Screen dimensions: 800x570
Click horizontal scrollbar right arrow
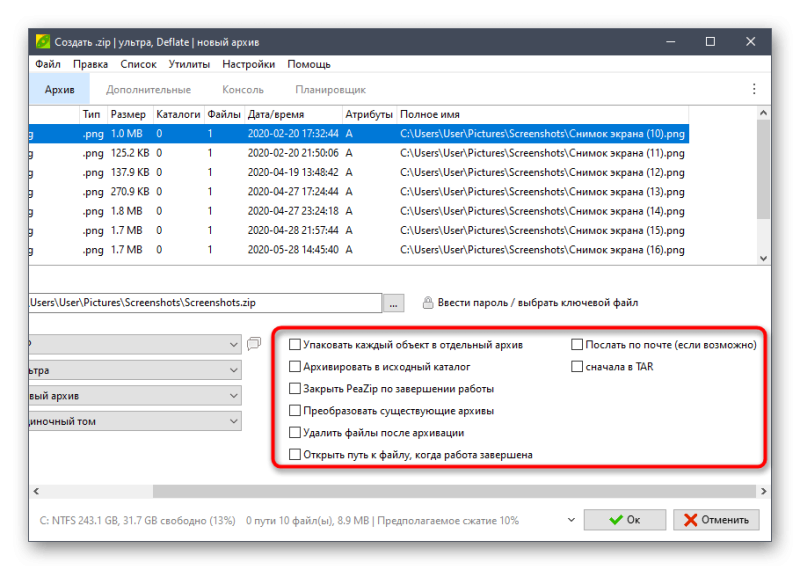click(x=763, y=491)
